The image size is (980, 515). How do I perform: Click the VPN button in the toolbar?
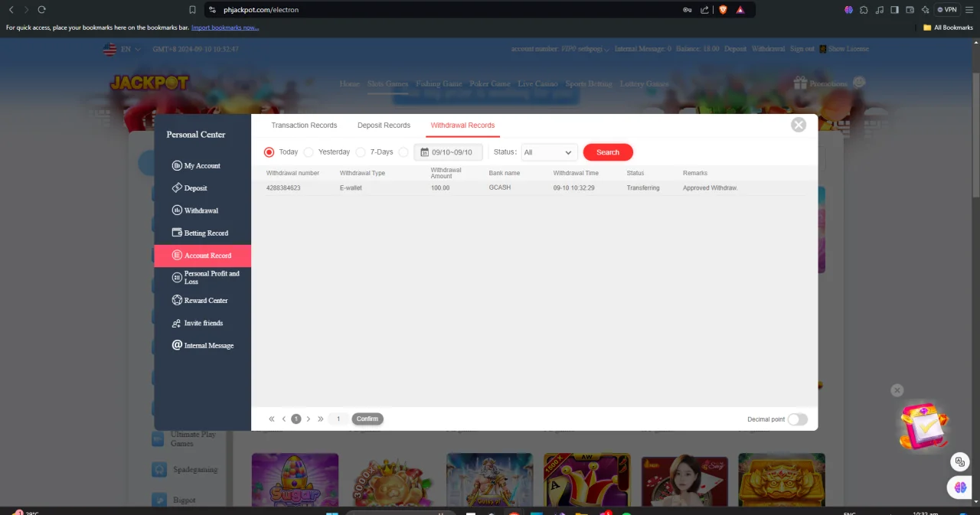pos(947,10)
